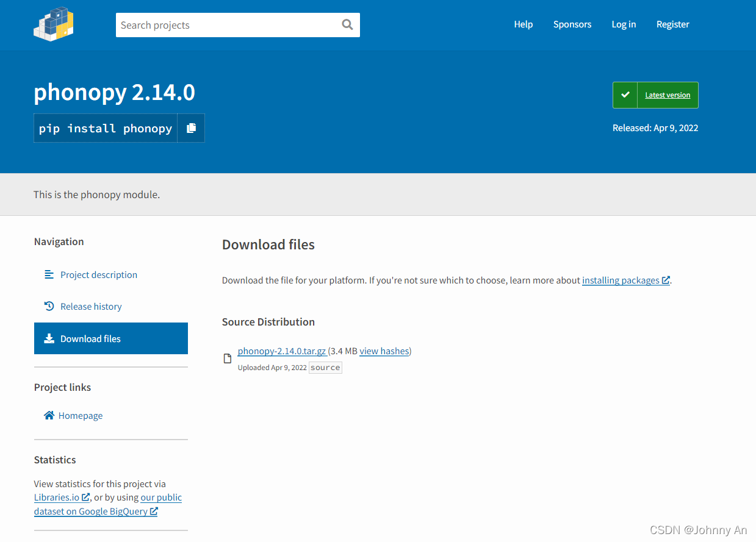
Task: Click the Released: Apr 9, 2022 text
Action: [655, 128]
